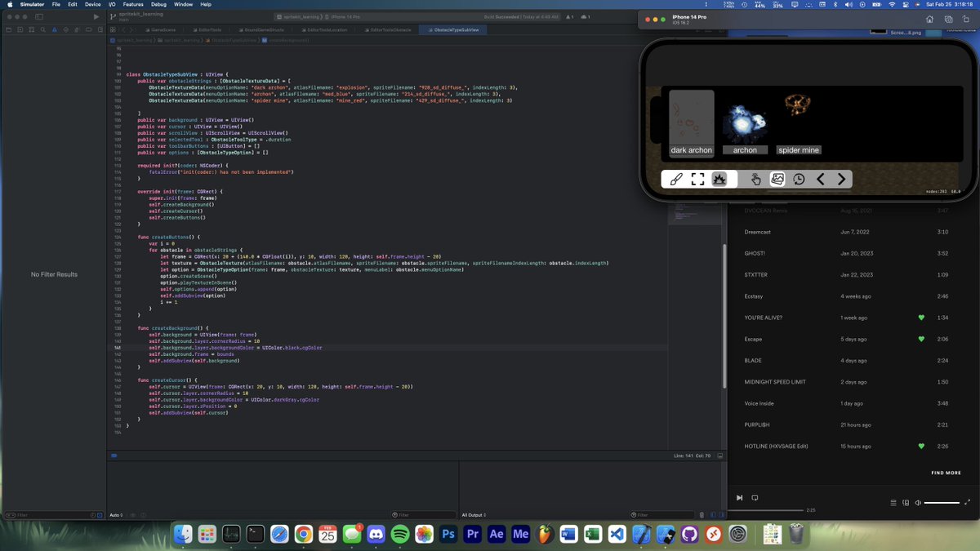This screenshot has width=980, height=551.
Task: Open Premiere Pro from the Dock
Action: click(472, 534)
